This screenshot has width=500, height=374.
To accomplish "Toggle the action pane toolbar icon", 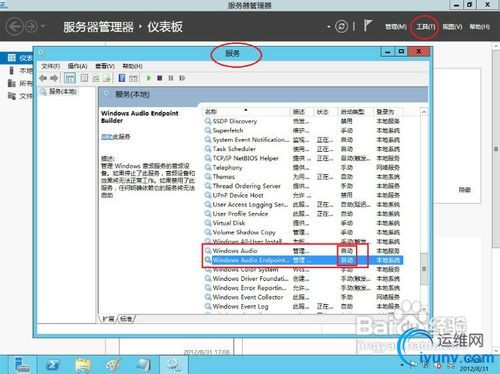I will pyautogui.click(x=133, y=78).
